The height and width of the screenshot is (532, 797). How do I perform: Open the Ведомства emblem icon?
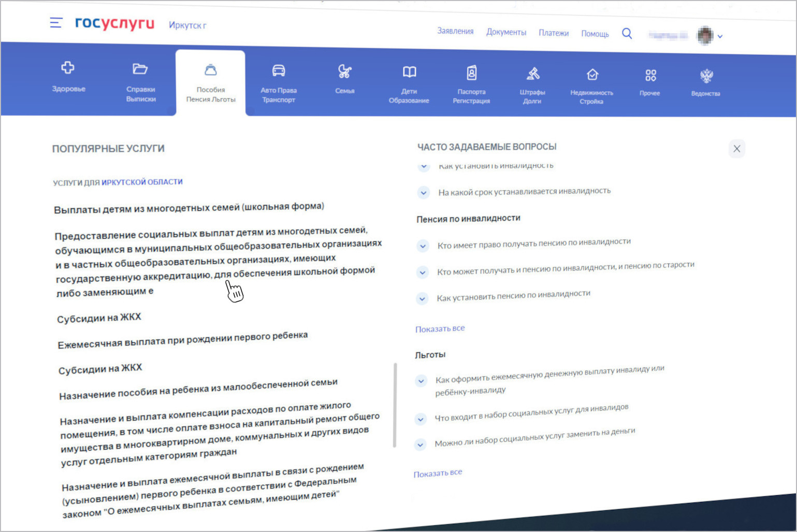(x=706, y=76)
